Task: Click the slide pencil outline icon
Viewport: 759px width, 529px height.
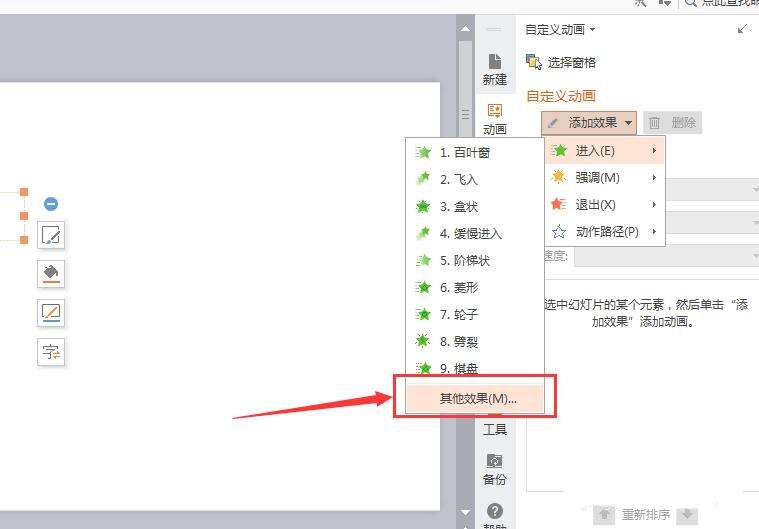Action: click(51, 313)
